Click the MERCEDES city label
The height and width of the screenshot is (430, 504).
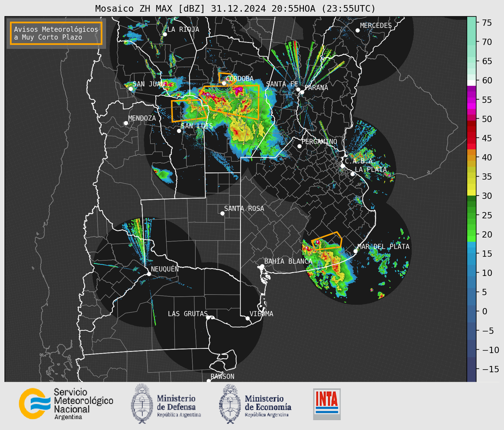pos(376,25)
